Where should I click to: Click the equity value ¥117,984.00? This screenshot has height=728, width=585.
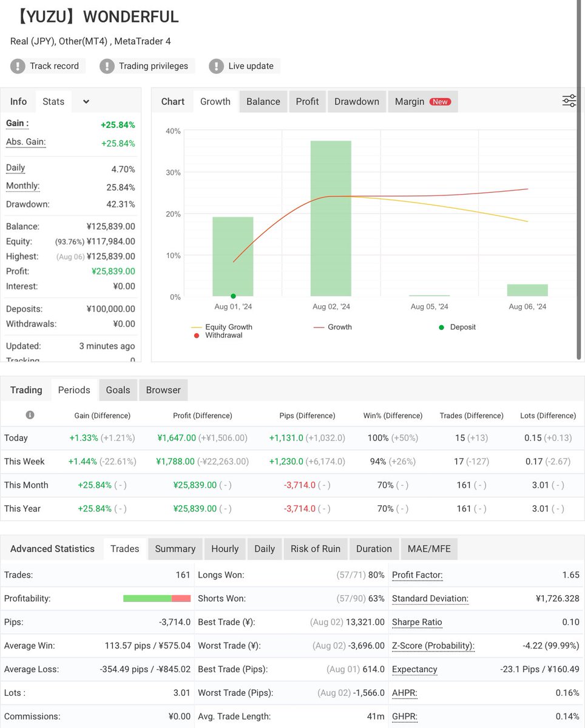pyautogui.click(x=111, y=241)
